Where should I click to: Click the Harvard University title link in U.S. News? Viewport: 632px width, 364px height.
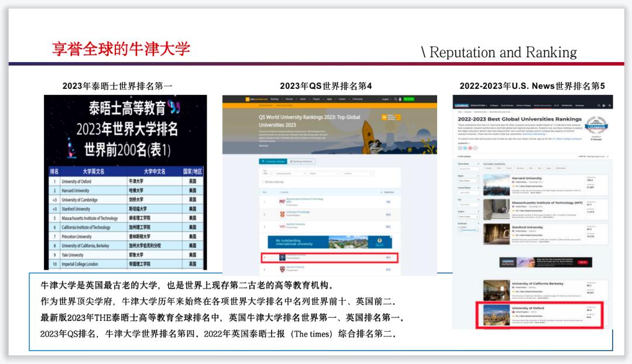pos(527,178)
